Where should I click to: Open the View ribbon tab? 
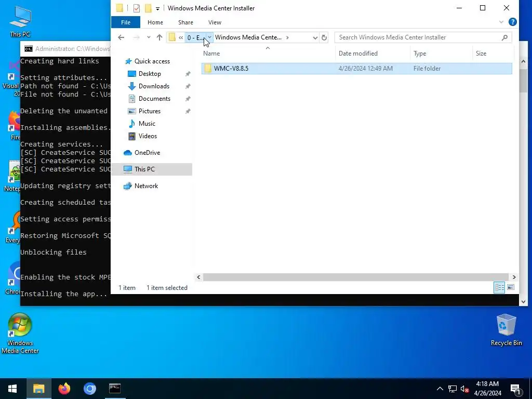click(x=215, y=22)
